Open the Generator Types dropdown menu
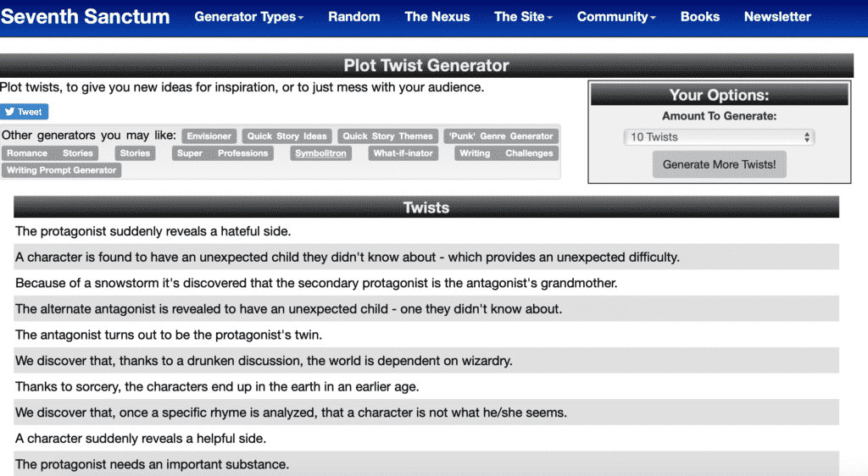This screenshot has height=476, width=868. pyautogui.click(x=248, y=17)
